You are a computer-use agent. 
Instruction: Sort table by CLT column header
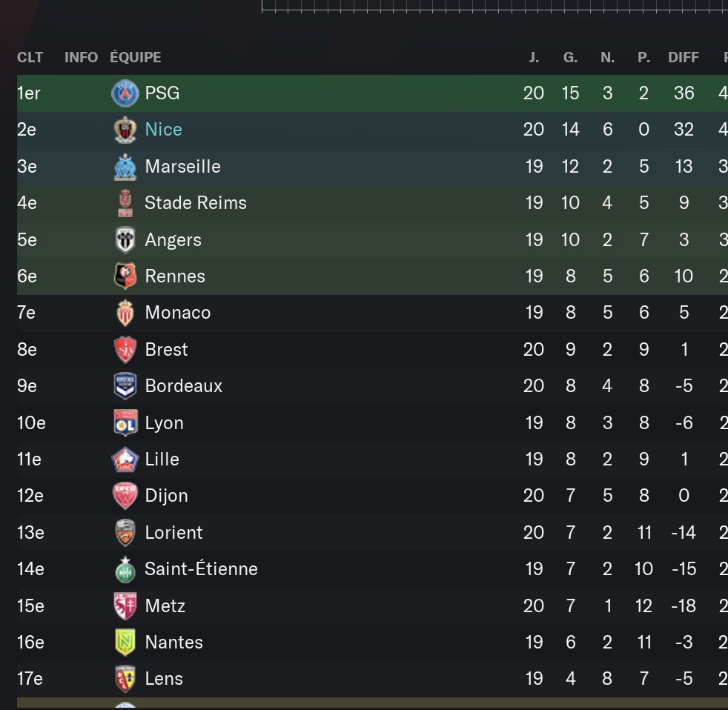click(30, 57)
